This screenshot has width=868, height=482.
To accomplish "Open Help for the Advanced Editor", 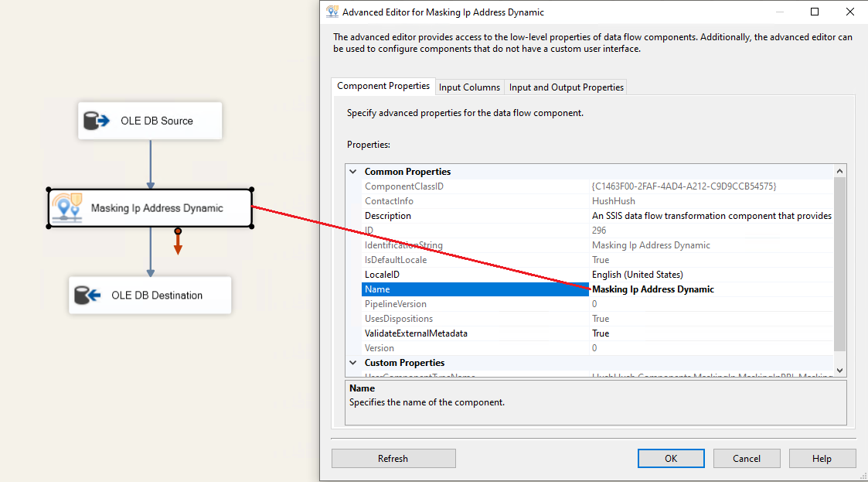I will (x=821, y=459).
